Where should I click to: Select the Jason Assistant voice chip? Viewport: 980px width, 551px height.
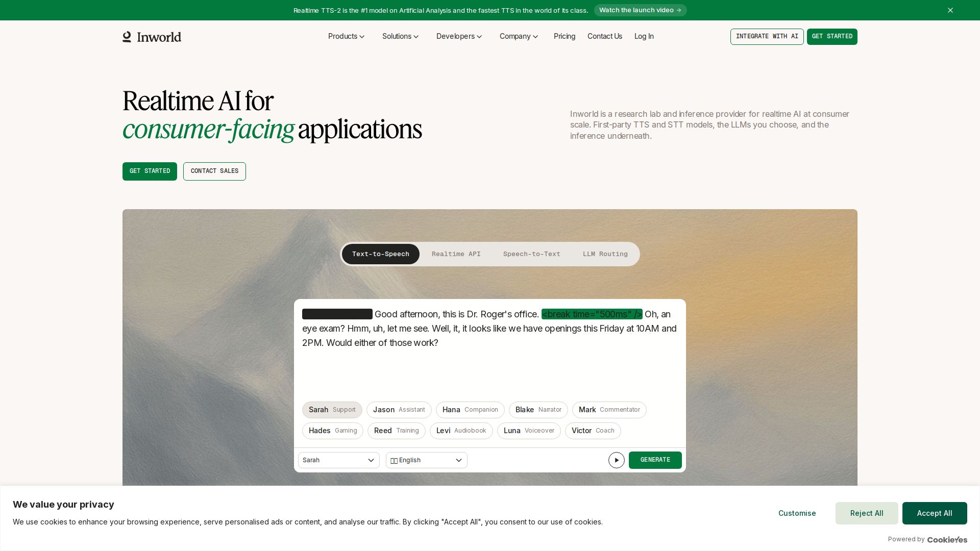[x=399, y=410]
